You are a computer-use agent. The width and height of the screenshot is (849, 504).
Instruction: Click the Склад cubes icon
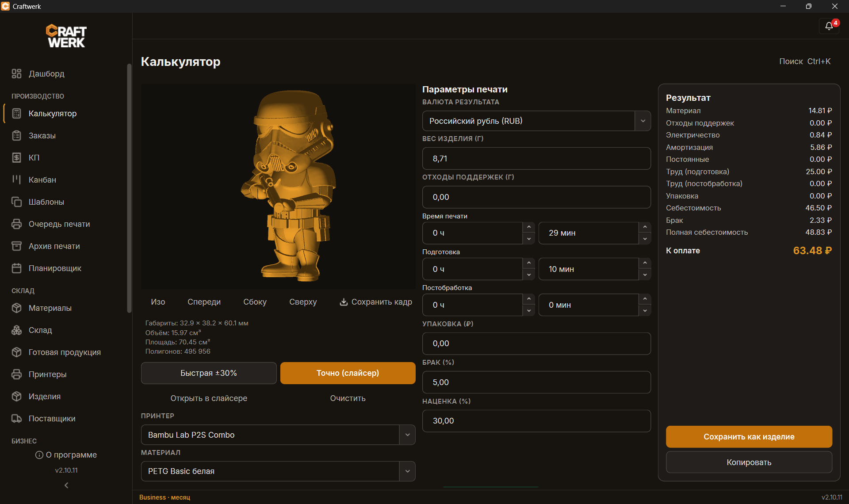[16, 330]
